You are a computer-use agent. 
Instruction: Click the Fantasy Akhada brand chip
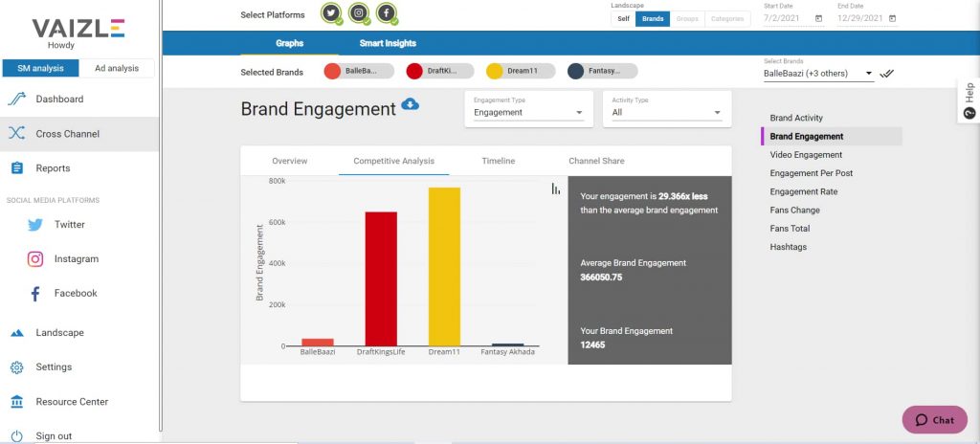coord(603,72)
